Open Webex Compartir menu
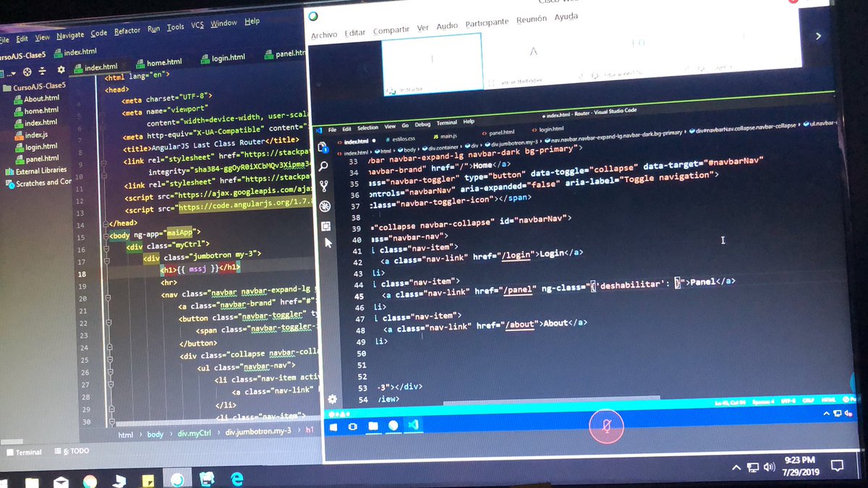This screenshot has width=868, height=488. [x=391, y=30]
